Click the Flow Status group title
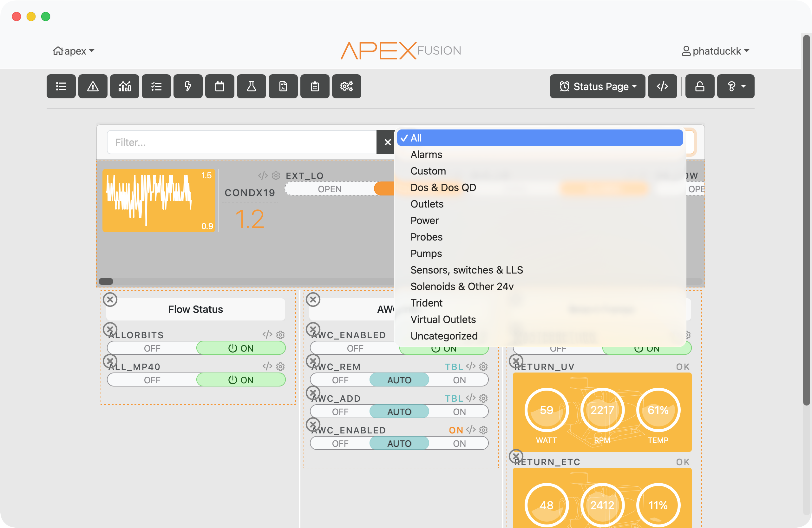This screenshot has height=528, width=812. click(195, 310)
